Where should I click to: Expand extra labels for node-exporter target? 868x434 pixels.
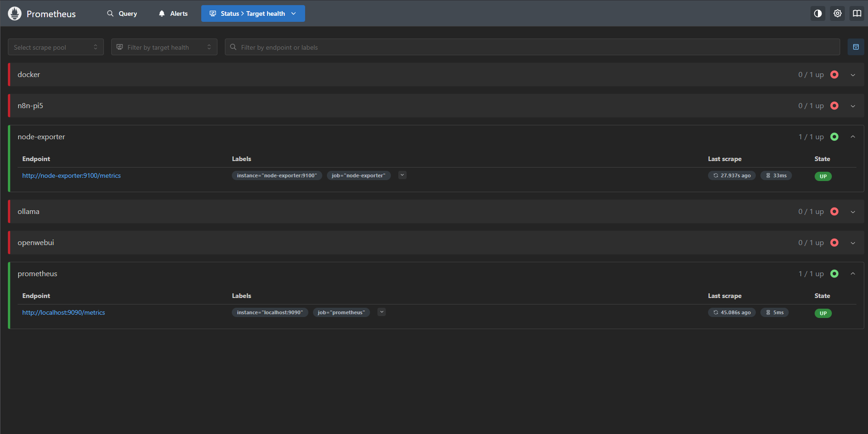pos(402,175)
